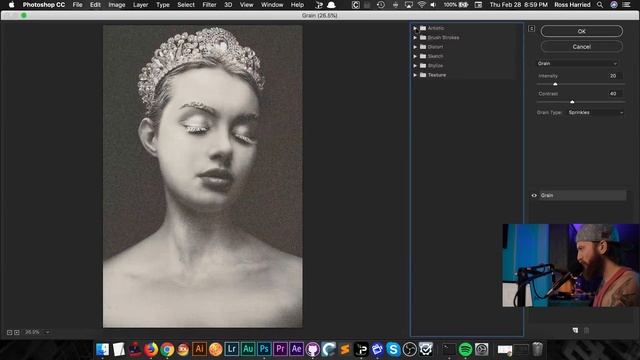Open Terminal from the dock
The height and width of the screenshot is (360, 640).
[x=449, y=349]
